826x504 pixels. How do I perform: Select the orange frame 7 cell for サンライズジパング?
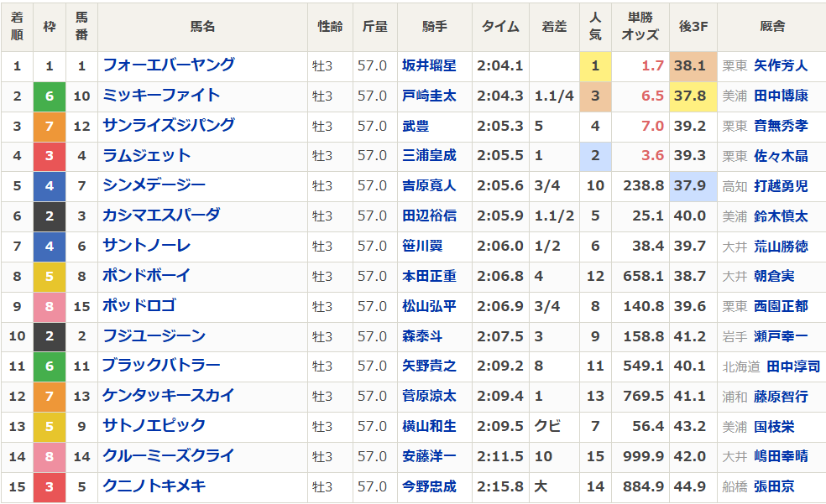[x=50, y=127]
